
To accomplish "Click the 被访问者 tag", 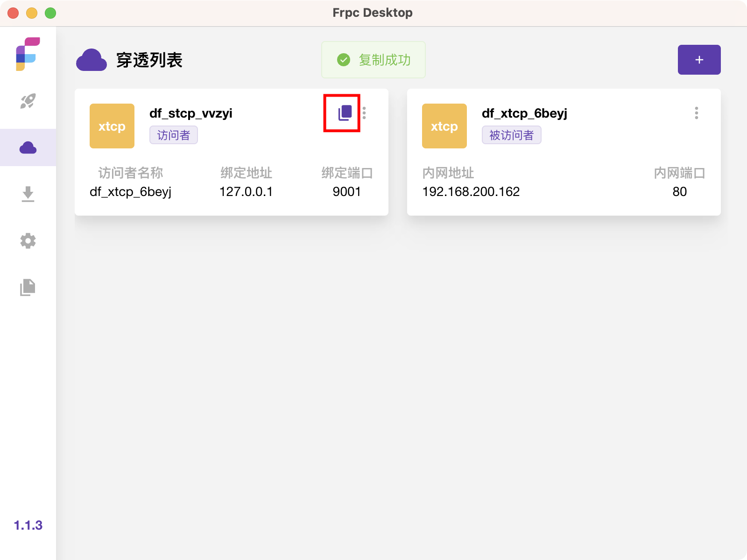I will [512, 135].
